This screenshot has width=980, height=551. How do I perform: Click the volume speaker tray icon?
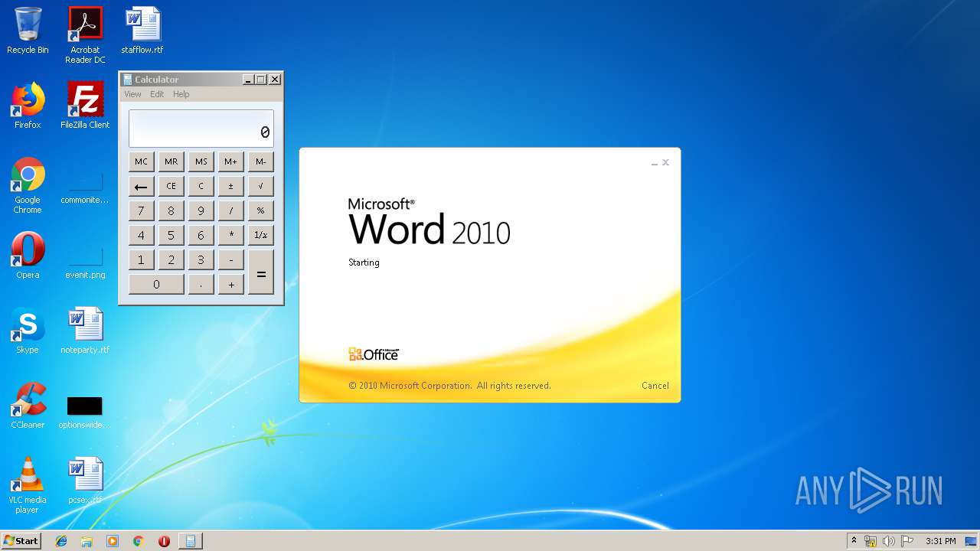(888, 541)
